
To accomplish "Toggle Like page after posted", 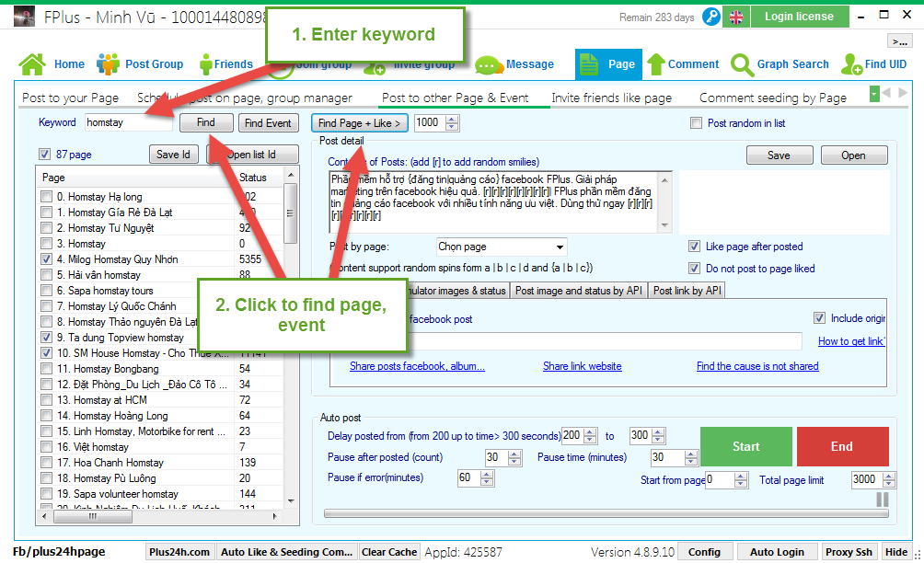I will coord(695,247).
